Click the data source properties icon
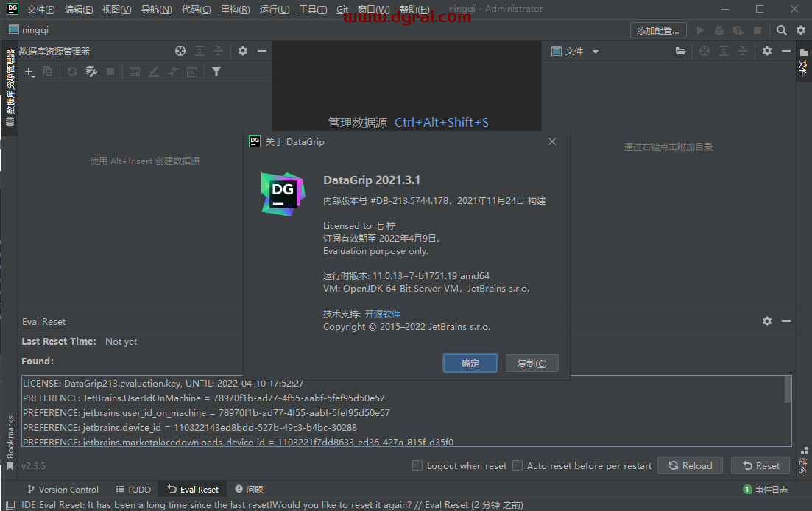This screenshot has width=812, height=511. (x=91, y=71)
